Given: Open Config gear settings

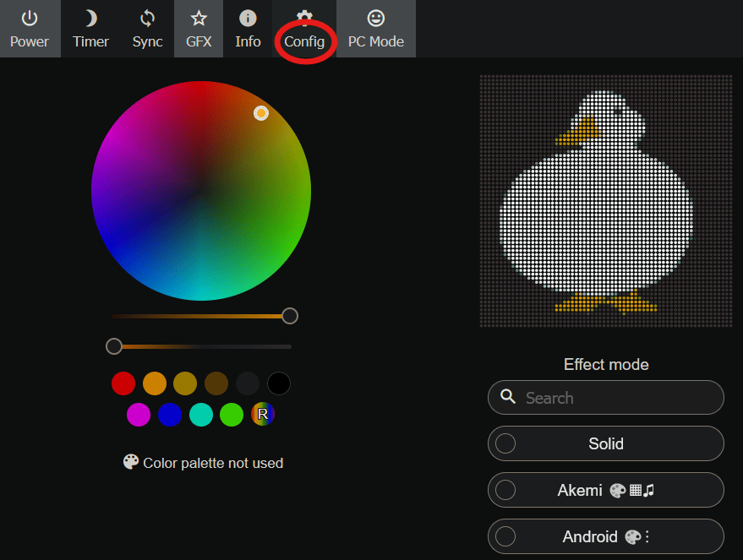Looking at the screenshot, I should point(304,29).
